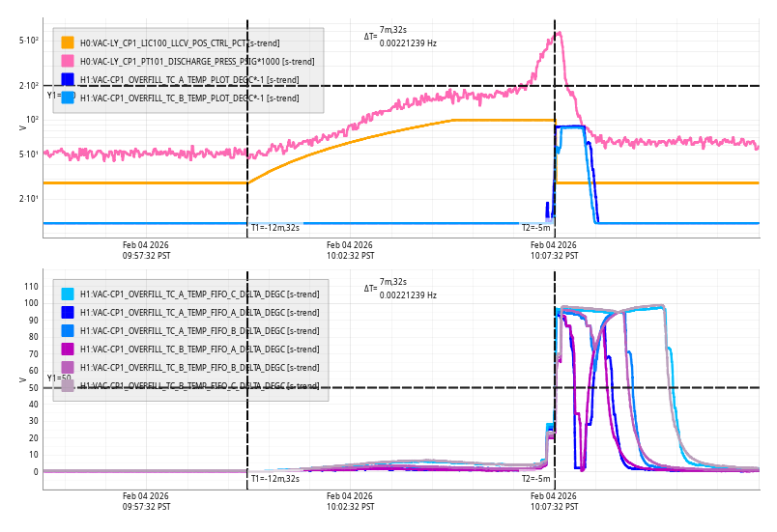This screenshot has height=532, width=777.
Task: Click the light blue OVERFILL_TC_B_TEMP_PLOT swatch
Action: [68, 98]
